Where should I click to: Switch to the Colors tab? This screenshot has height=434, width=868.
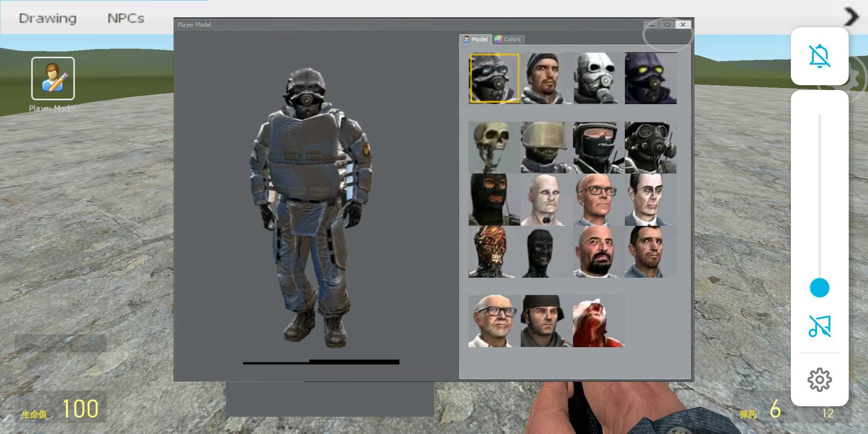click(508, 39)
